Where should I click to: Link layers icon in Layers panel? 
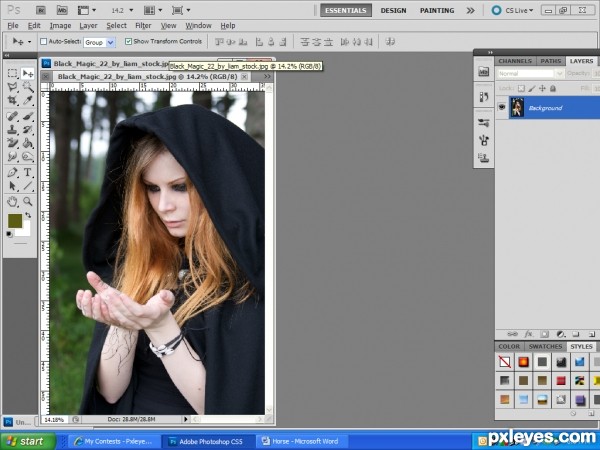click(x=512, y=334)
